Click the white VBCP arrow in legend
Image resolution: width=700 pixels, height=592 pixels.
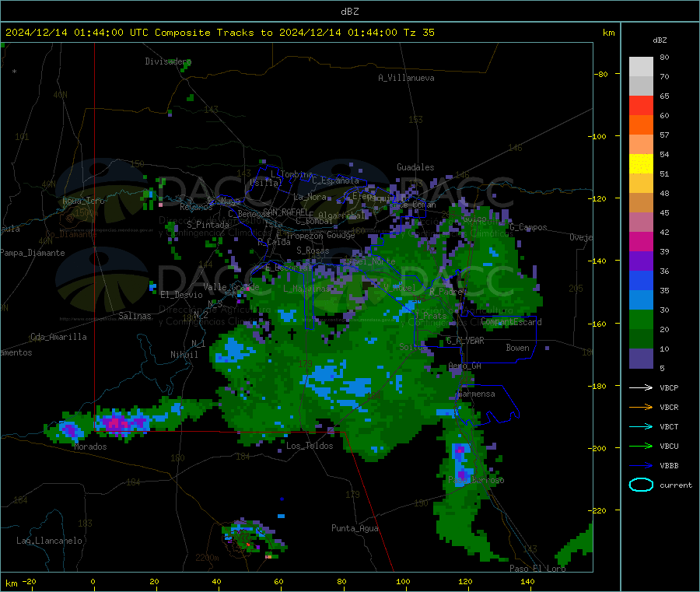pyautogui.click(x=641, y=387)
